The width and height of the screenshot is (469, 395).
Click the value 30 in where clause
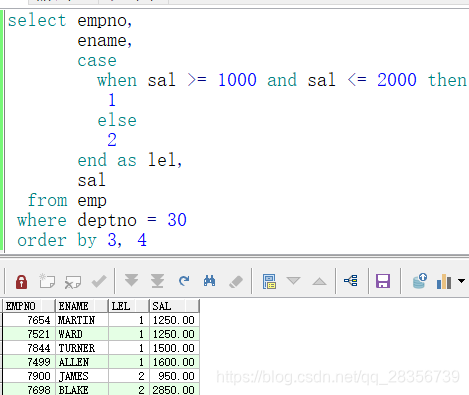177,220
